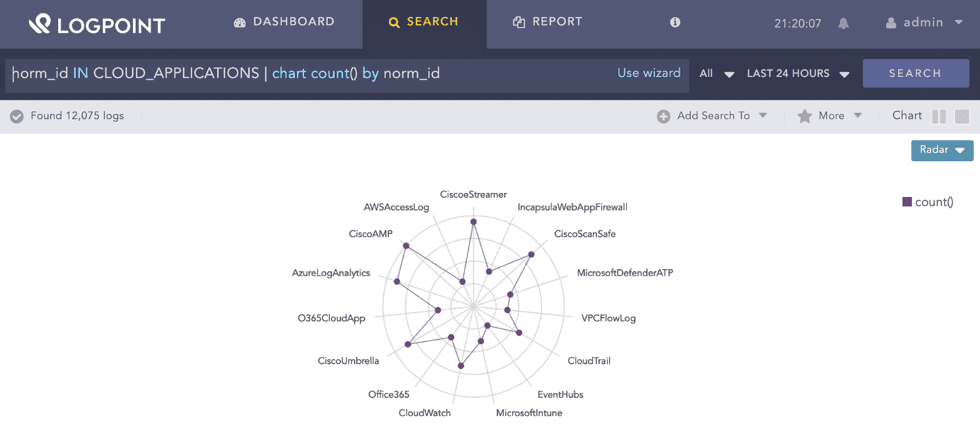The image size is (980, 431).
Task: Focus the search query input field
Action: (311, 73)
